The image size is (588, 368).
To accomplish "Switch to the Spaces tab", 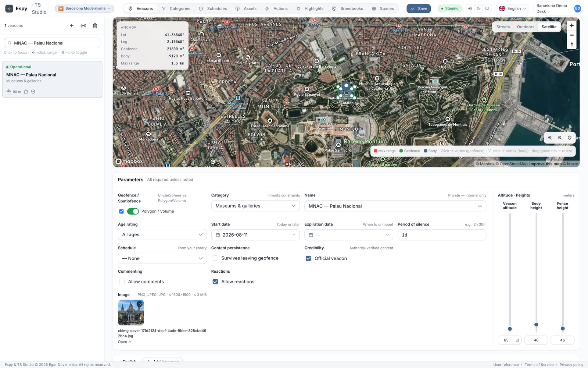I will 383,8.
